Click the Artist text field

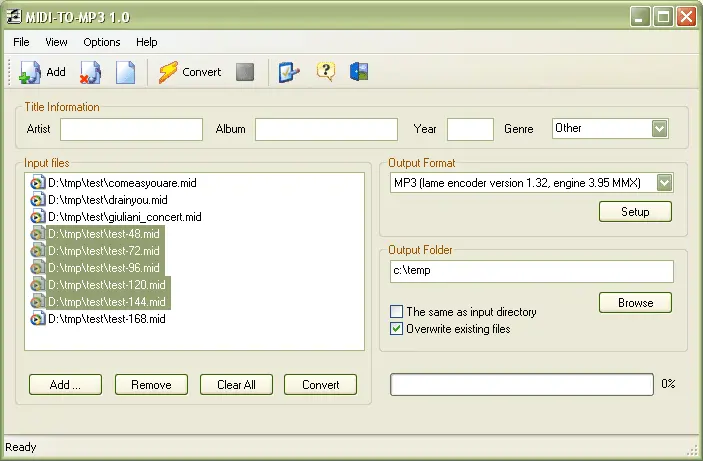[x=131, y=129]
